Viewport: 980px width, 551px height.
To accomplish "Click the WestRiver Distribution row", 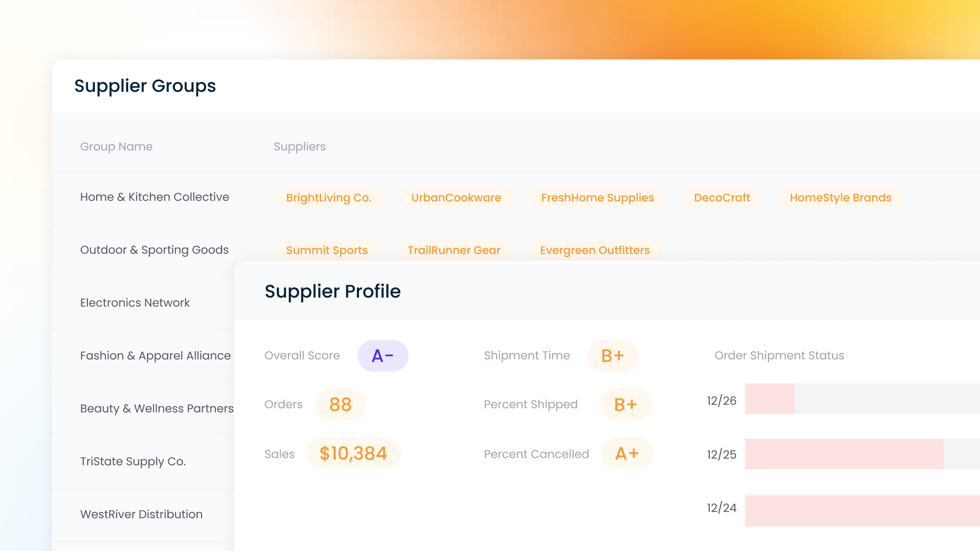I will [141, 514].
